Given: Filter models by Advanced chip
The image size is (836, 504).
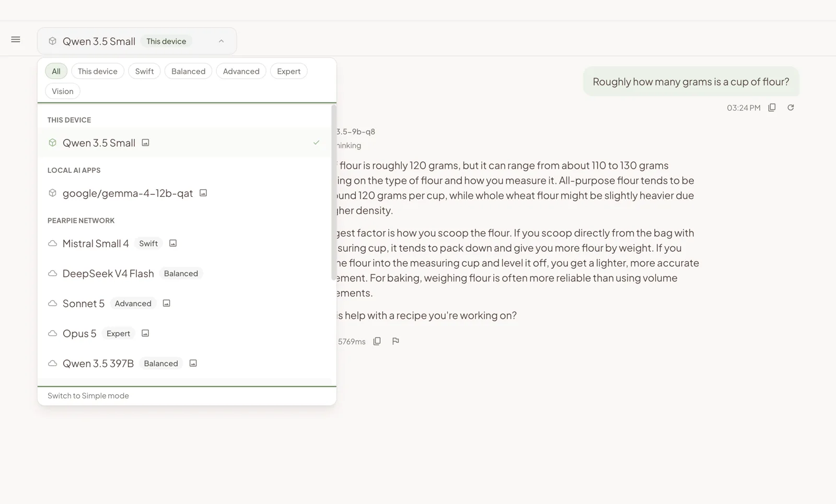Looking at the screenshot, I should point(241,71).
